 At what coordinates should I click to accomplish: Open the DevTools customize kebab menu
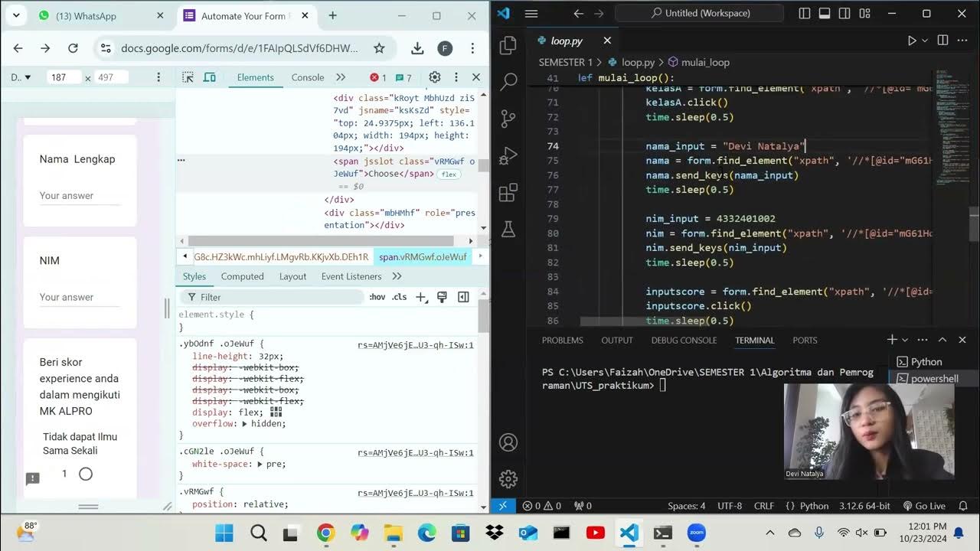(456, 77)
